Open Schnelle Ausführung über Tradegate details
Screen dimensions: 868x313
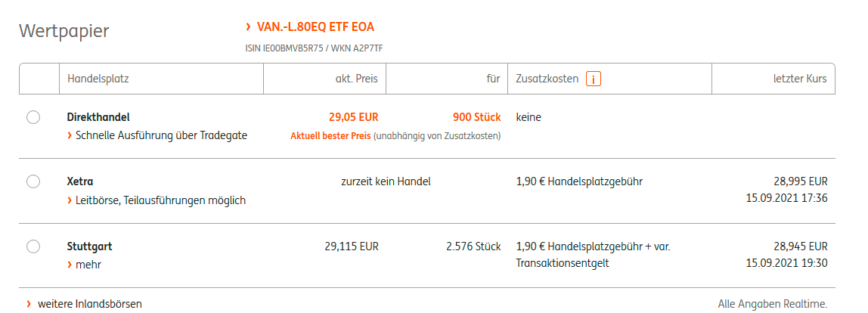pos(161,136)
